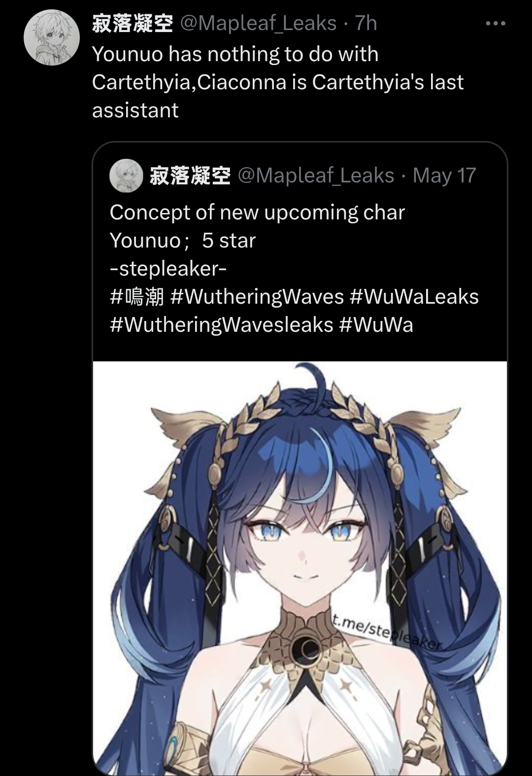Open the #WuWaLeaks hashtag

click(414, 297)
